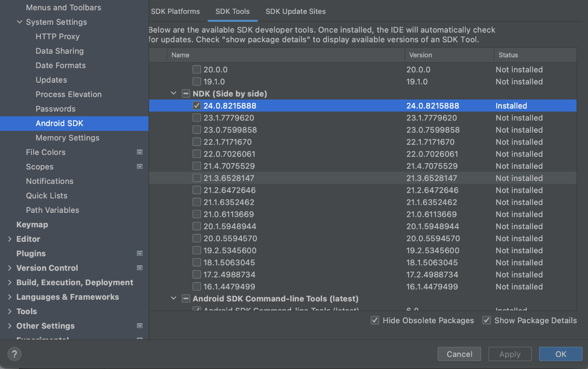Click the project-level icon beside Other Settings
Viewport: 588px width, 369px height.
click(x=140, y=326)
